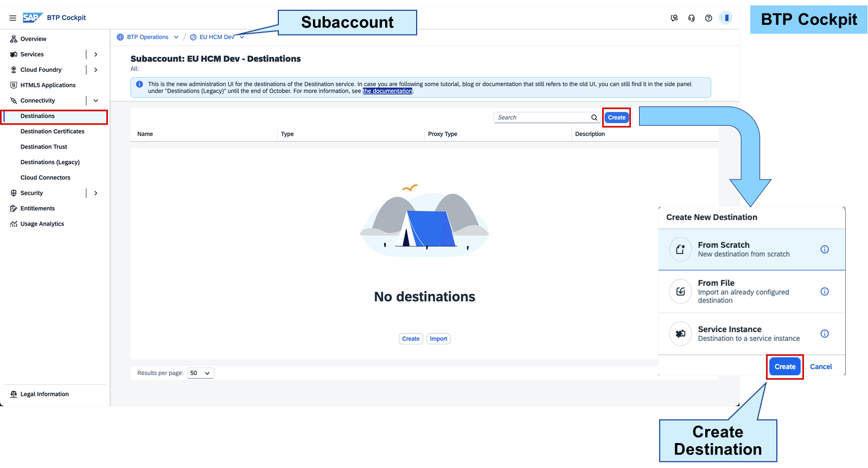Viewport: 868px width, 468px height.
Task: Open the BTP Operations breadcrumb dropdown arrow
Action: click(x=176, y=37)
